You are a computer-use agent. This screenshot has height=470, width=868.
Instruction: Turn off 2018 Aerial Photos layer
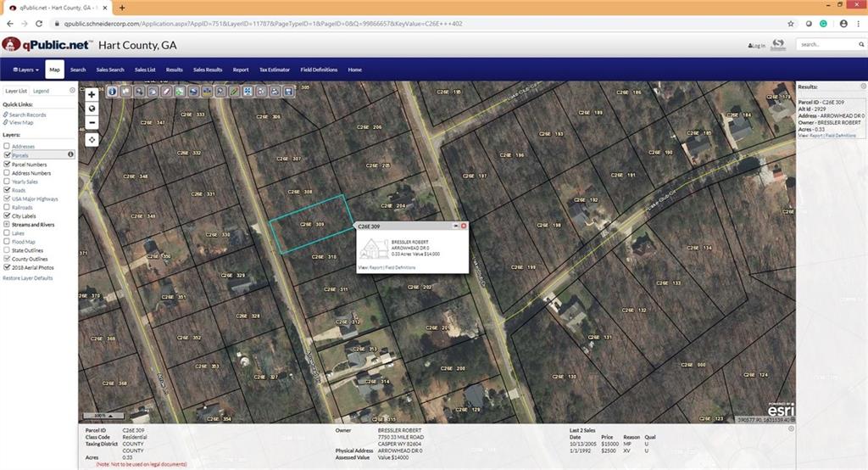(x=7, y=267)
